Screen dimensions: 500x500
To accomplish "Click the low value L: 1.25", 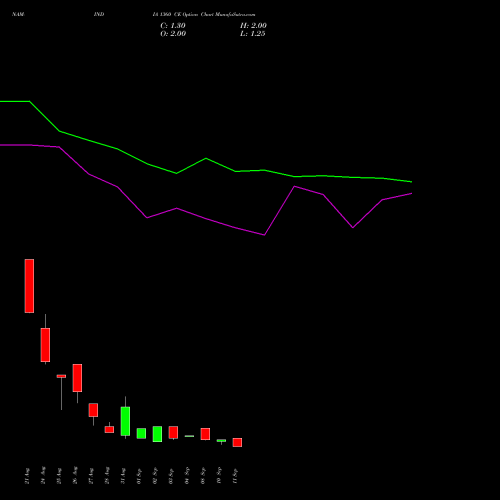I will [253, 34].
